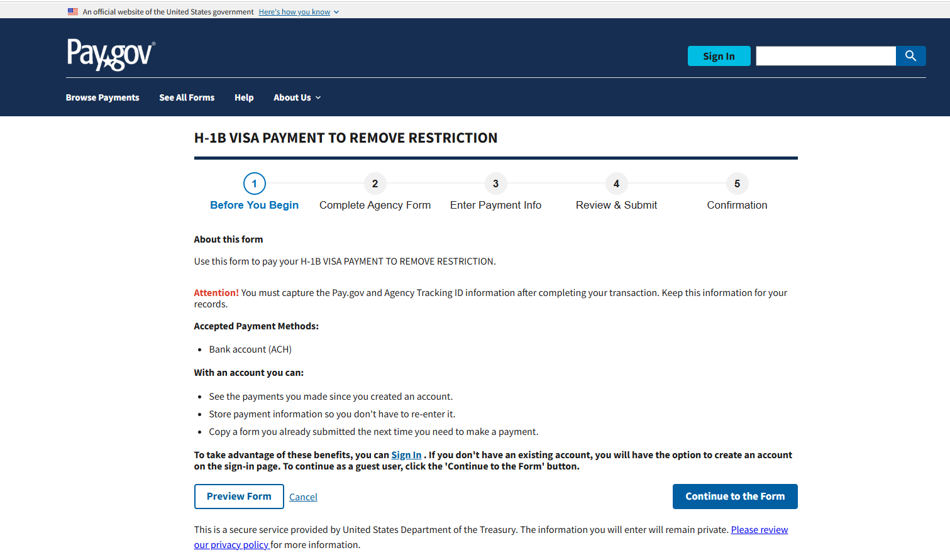Follow the inline Sign In link
This screenshot has height=560, width=950.
tap(406, 455)
